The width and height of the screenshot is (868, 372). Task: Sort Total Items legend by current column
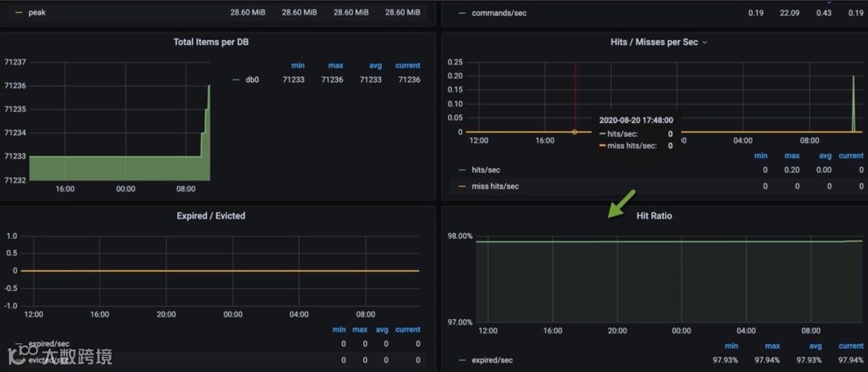(x=407, y=65)
